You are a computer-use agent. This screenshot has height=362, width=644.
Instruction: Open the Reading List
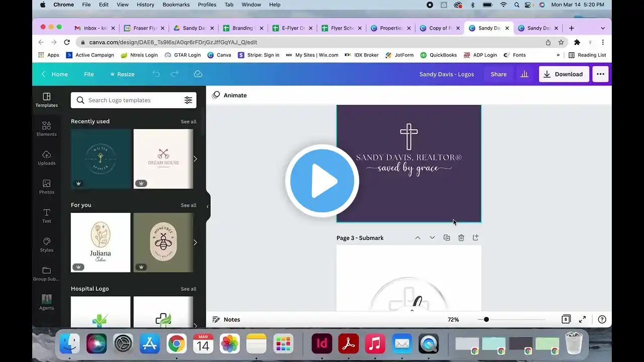point(587,55)
